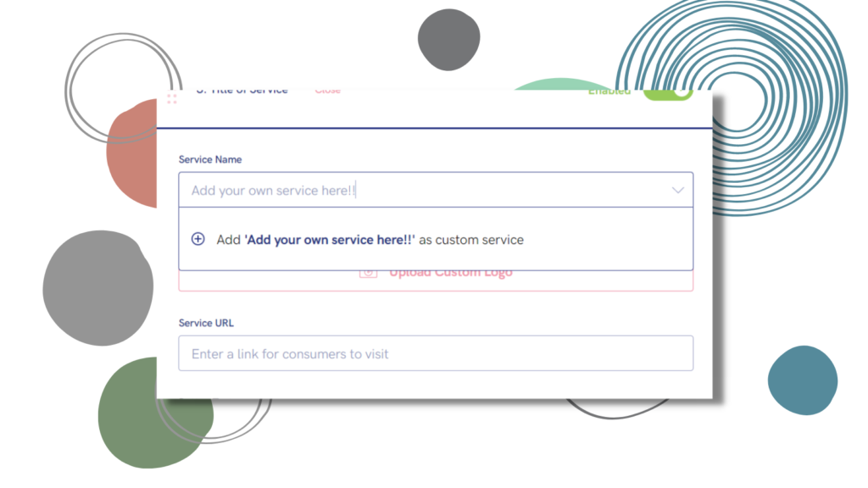Click the Service URL label

pyautogui.click(x=206, y=323)
